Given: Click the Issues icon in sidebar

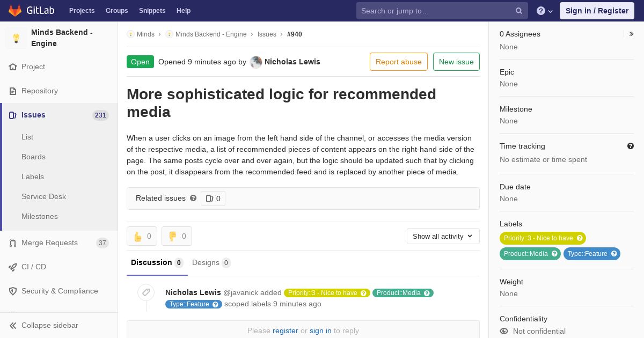Looking at the screenshot, I should pyautogui.click(x=13, y=115).
